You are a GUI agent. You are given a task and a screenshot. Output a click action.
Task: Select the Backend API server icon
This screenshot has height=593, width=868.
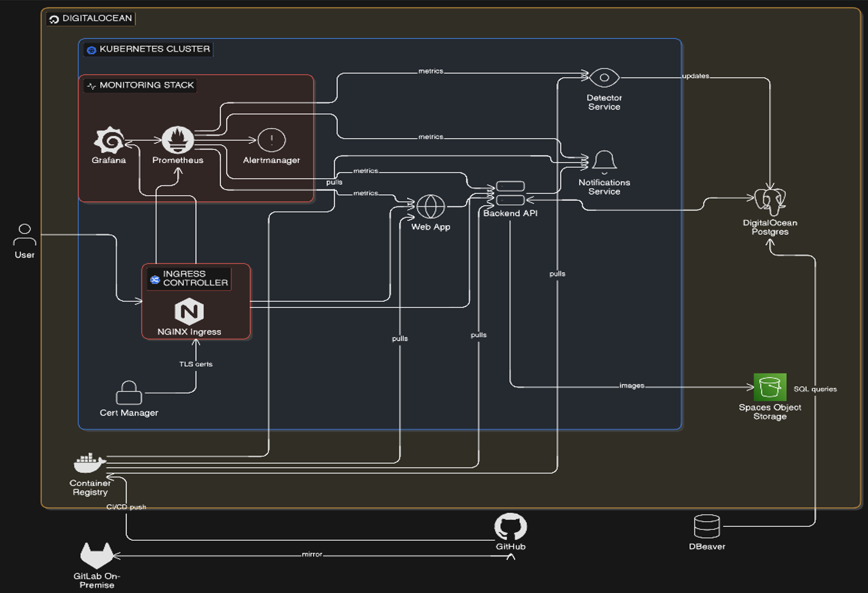tap(511, 193)
